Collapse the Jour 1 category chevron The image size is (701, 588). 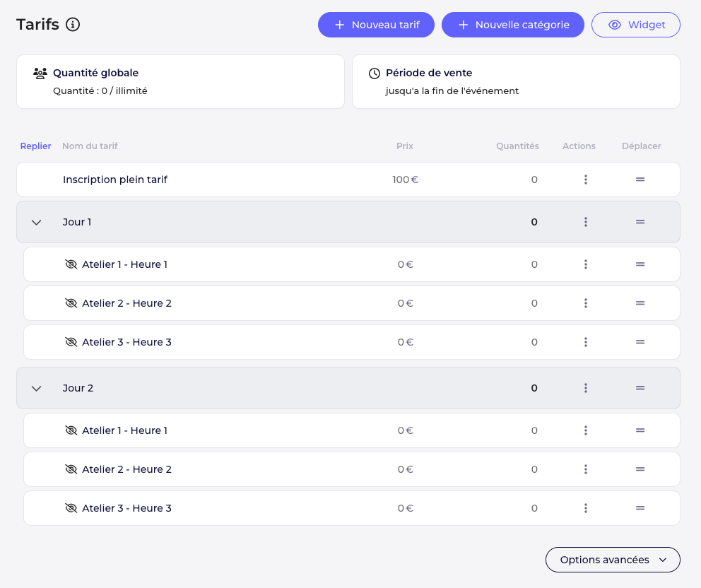(x=37, y=222)
